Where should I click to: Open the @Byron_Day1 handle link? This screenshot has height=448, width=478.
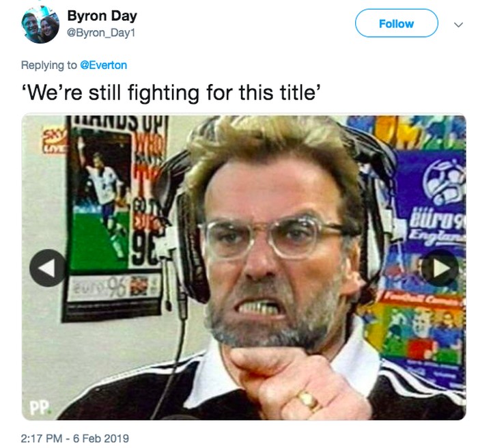[x=101, y=33]
